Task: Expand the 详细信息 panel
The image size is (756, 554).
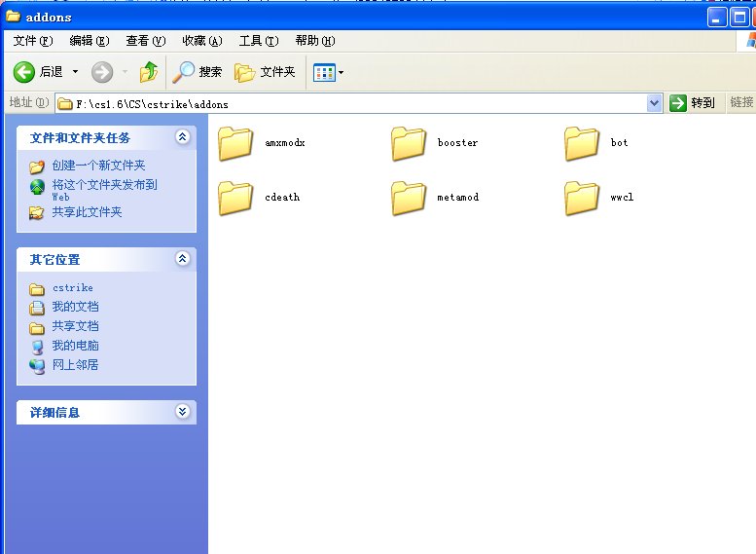Action: [x=182, y=412]
